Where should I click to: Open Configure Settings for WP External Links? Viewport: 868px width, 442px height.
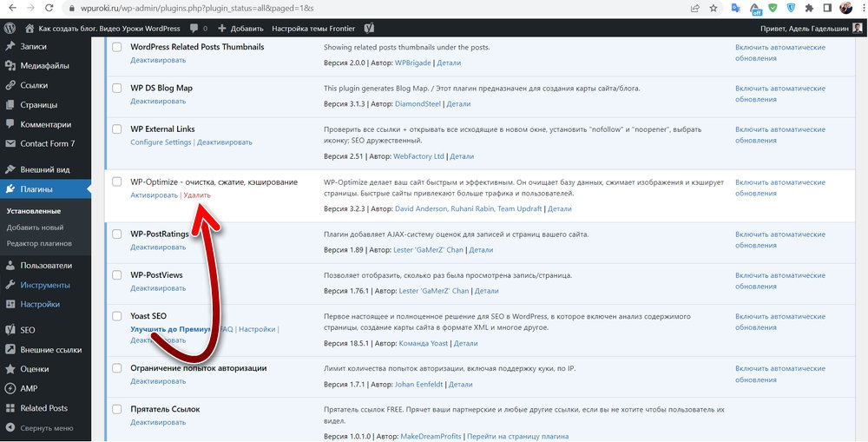click(x=161, y=142)
